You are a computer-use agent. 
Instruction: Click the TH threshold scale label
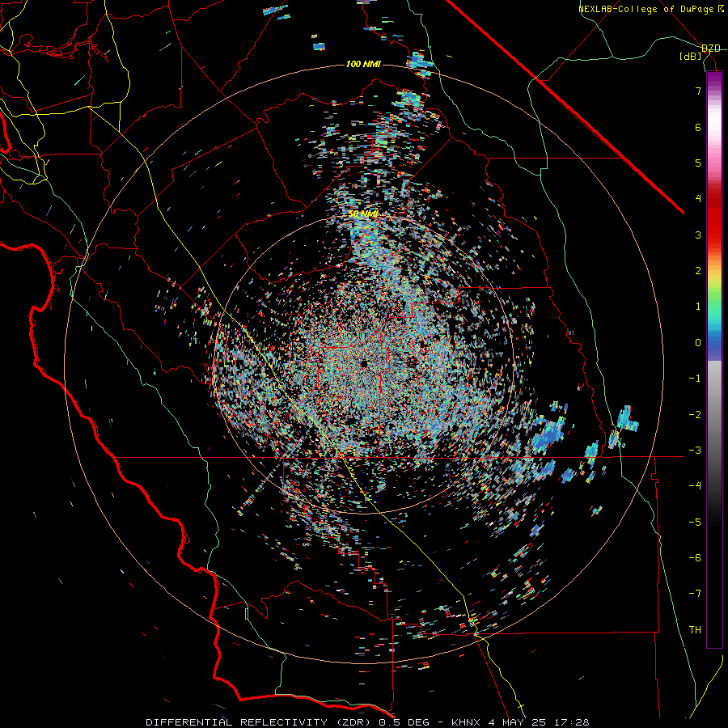tap(695, 630)
